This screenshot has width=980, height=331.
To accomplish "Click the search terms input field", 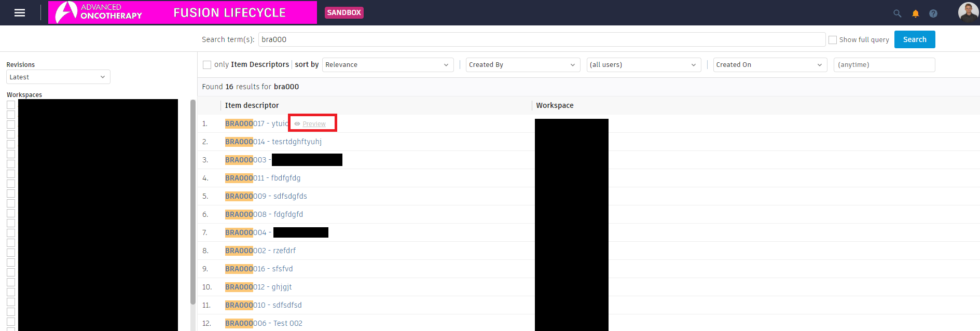I will pos(542,39).
